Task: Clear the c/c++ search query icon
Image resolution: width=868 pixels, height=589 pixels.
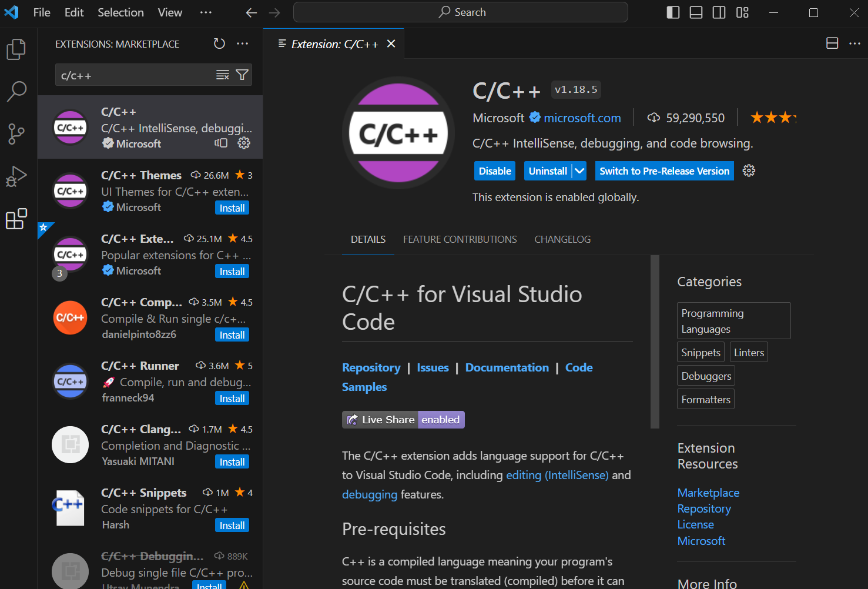Action: pyautogui.click(x=222, y=75)
